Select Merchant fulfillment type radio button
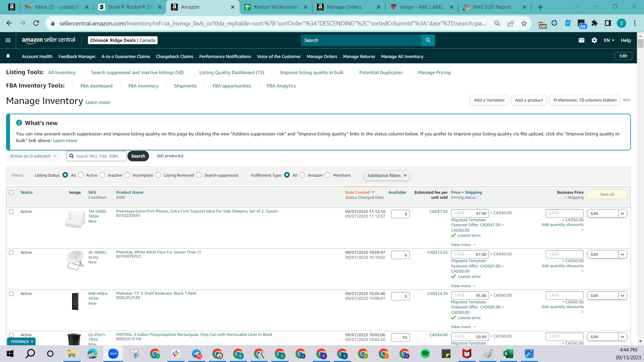644x362 pixels. pyautogui.click(x=328, y=175)
